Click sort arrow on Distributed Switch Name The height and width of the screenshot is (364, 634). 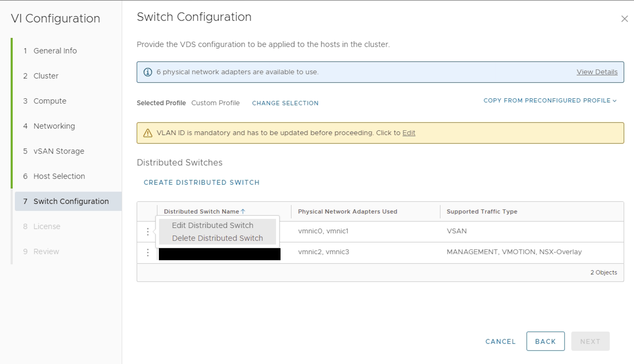243,211
